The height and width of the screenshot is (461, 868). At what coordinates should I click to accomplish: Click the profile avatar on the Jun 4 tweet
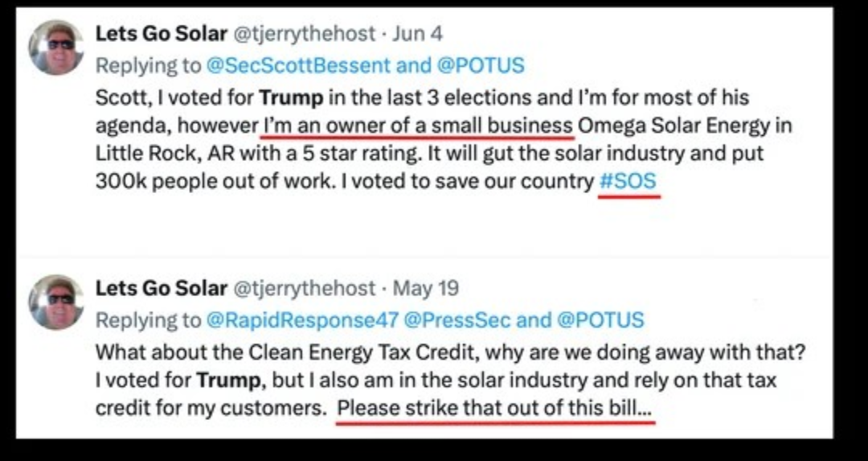tap(55, 47)
